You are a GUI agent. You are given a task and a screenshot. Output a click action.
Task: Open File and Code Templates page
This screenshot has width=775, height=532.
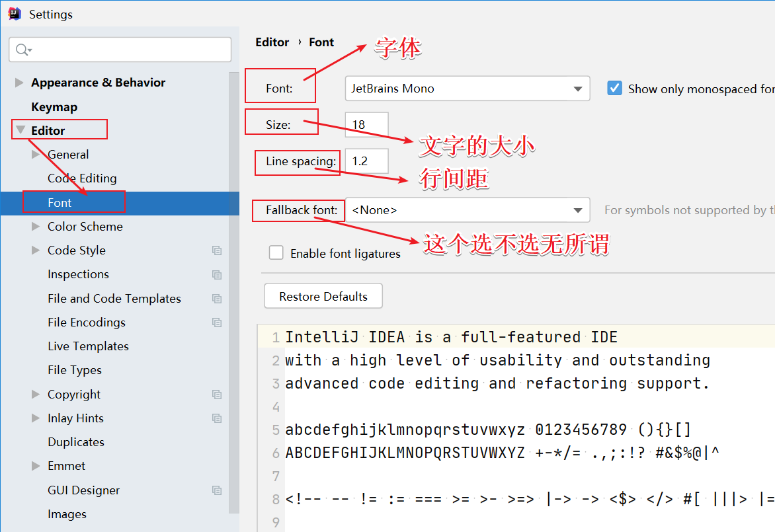(x=114, y=298)
